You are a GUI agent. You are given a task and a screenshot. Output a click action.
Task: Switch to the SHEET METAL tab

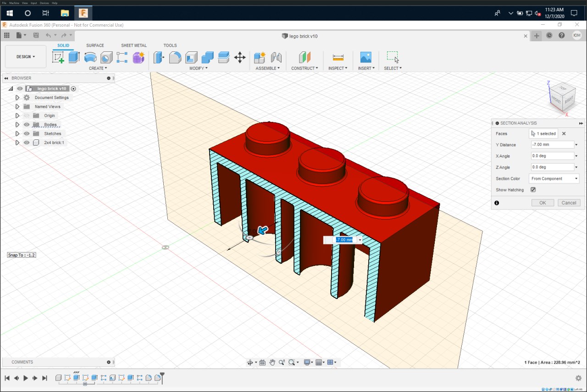tap(134, 45)
